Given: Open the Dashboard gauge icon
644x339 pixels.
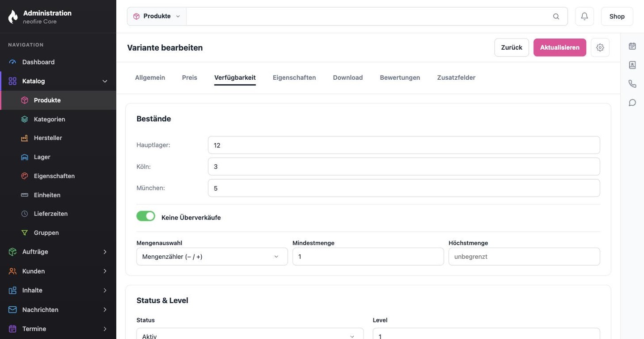Looking at the screenshot, I should (x=13, y=62).
